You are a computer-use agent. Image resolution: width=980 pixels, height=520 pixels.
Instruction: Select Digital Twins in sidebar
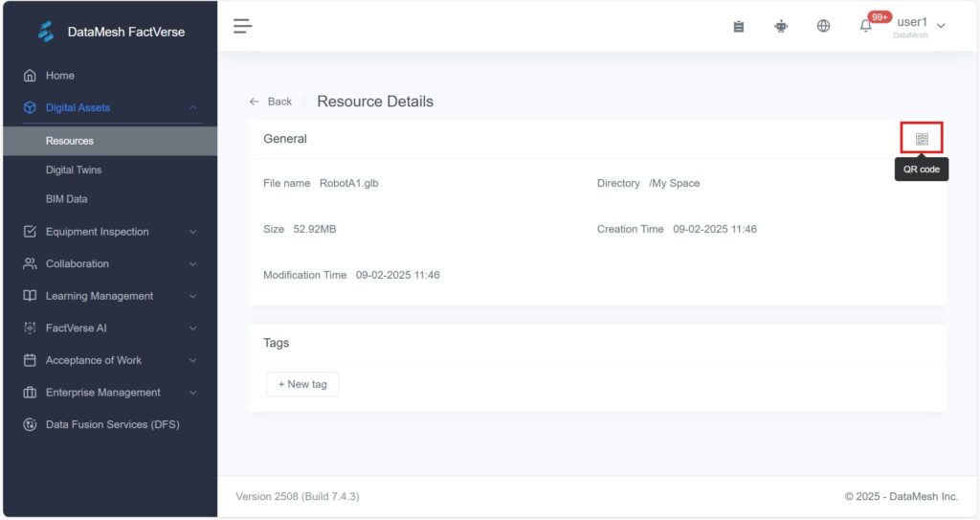point(74,170)
